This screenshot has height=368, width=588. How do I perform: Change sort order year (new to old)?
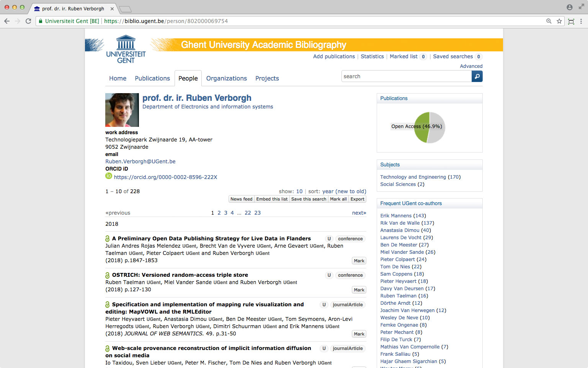pyautogui.click(x=344, y=191)
